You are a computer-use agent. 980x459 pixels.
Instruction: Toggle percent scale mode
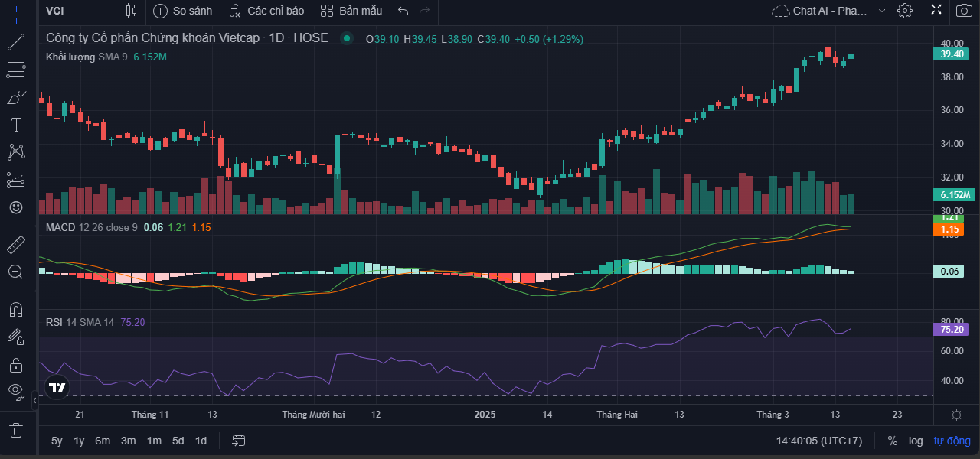coord(892,441)
